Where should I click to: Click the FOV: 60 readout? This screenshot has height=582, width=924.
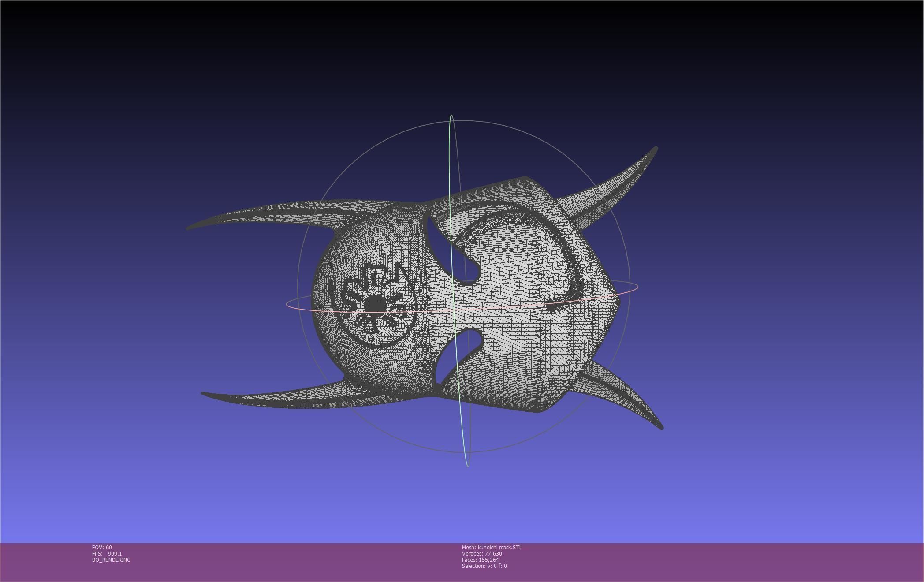click(102, 548)
